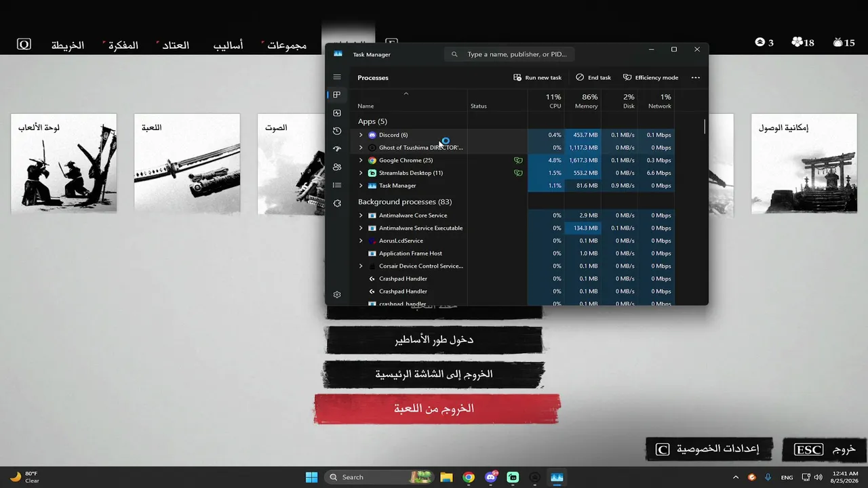Open App history page in sidebar
The image size is (868, 488).
pyautogui.click(x=337, y=131)
